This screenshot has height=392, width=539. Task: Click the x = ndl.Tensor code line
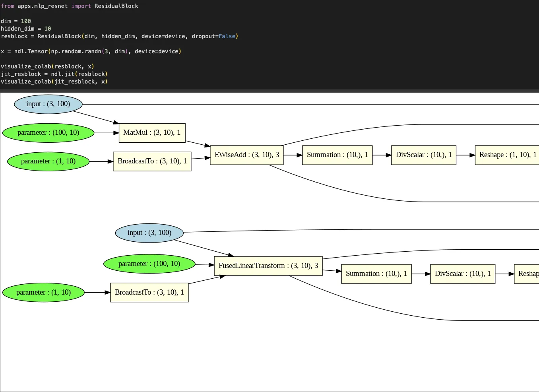91,51
